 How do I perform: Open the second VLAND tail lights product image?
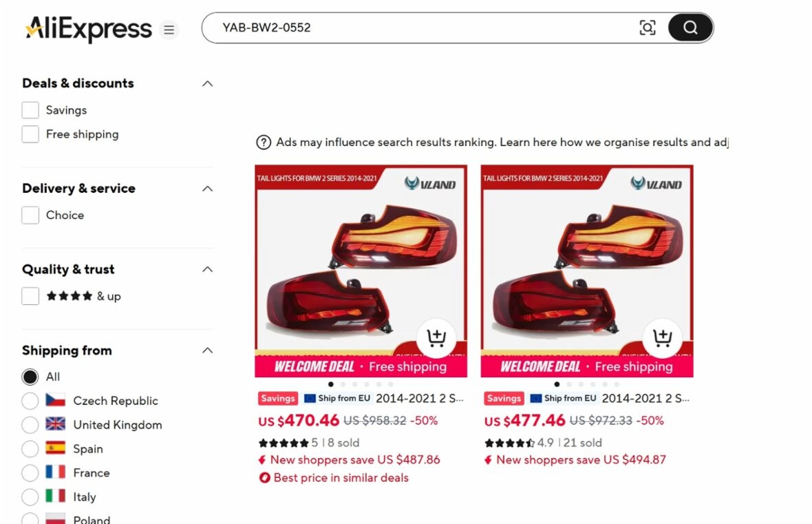tap(587, 271)
